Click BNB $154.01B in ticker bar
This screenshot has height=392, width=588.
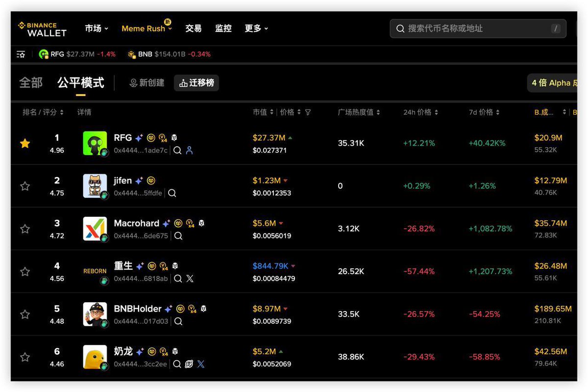click(169, 54)
